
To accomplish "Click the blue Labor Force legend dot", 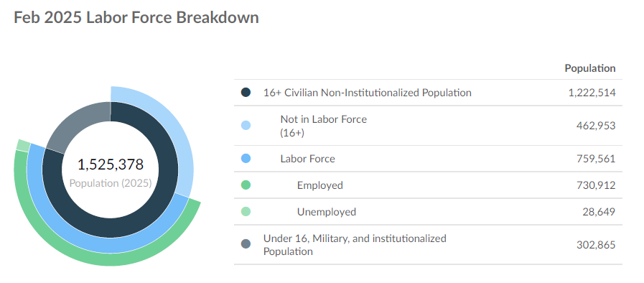I will click(246, 159).
